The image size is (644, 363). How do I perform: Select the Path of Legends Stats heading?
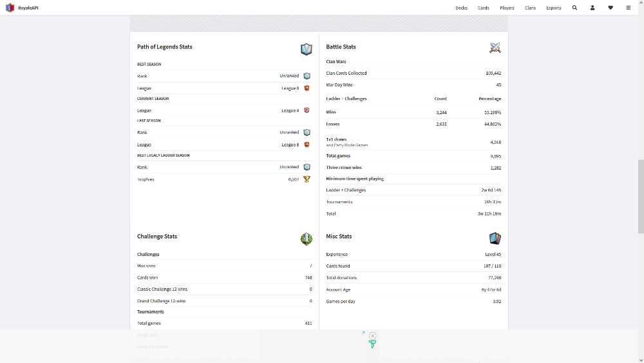coord(165,47)
